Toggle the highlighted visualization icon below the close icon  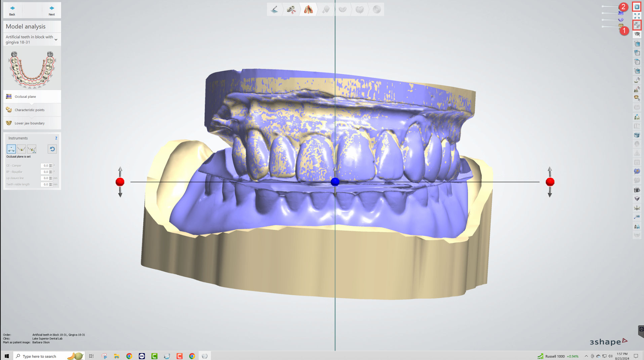point(637,25)
